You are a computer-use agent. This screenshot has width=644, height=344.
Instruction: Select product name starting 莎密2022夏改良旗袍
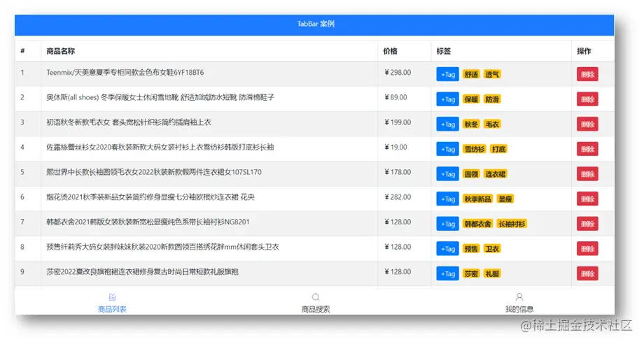(x=142, y=272)
